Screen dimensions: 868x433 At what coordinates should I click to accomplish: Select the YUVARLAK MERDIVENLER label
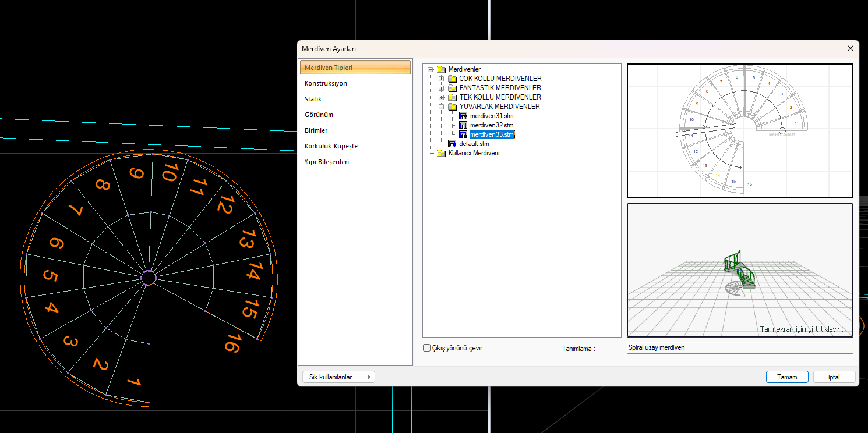pos(500,107)
